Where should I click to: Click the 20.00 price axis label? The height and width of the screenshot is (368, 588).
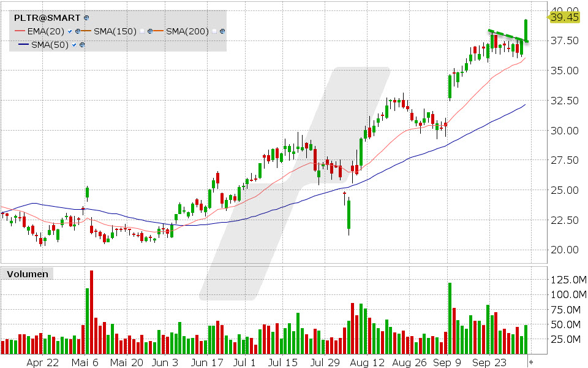pos(564,250)
